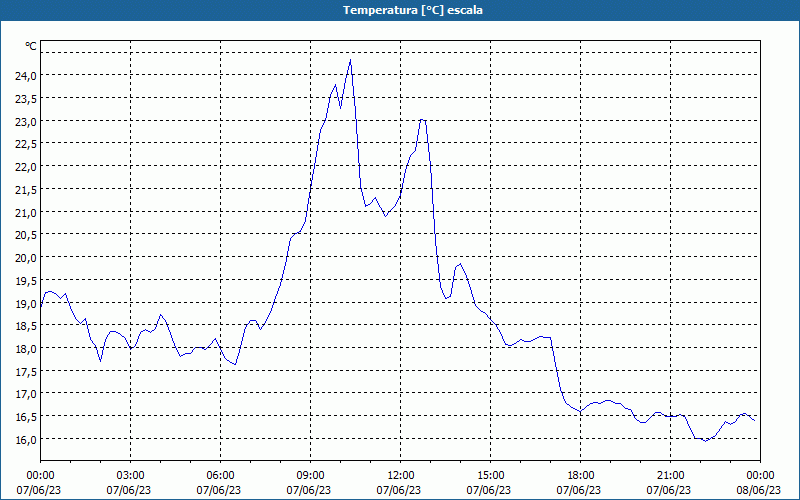Click the 'Temperatura [°C] escala' chart title
This screenshot has height=500, width=800.
tap(413, 10)
